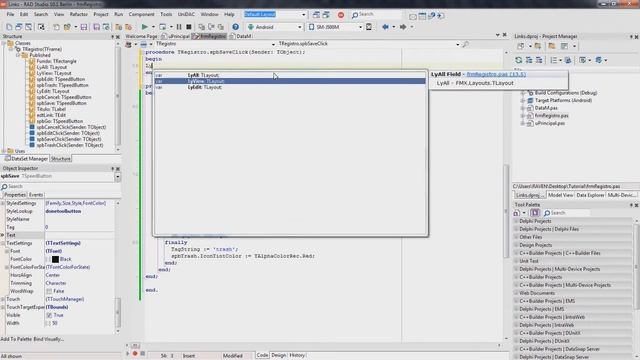Click the Tool Palette category filter icon
640x360 pixels.
tap(535, 213)
